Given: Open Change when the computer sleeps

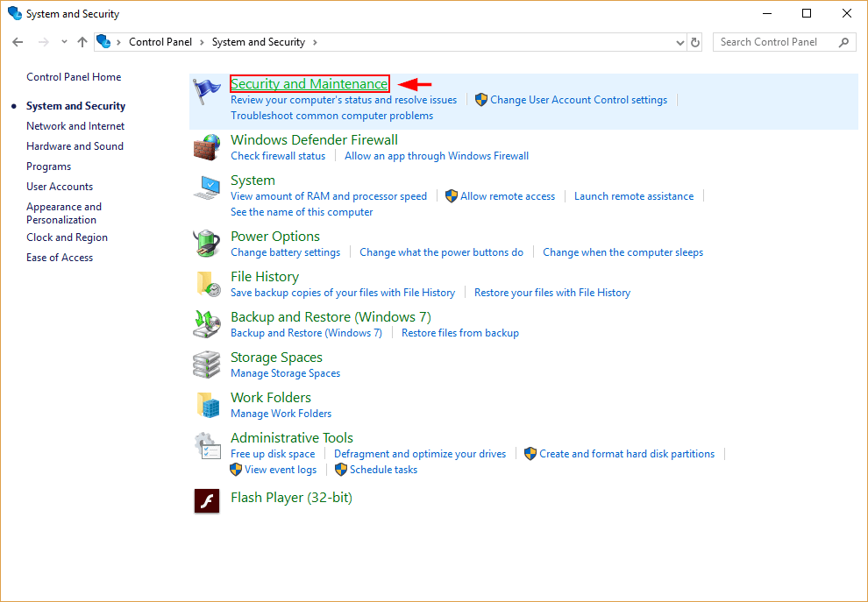Looking at the screenshot, I should 623,252.
